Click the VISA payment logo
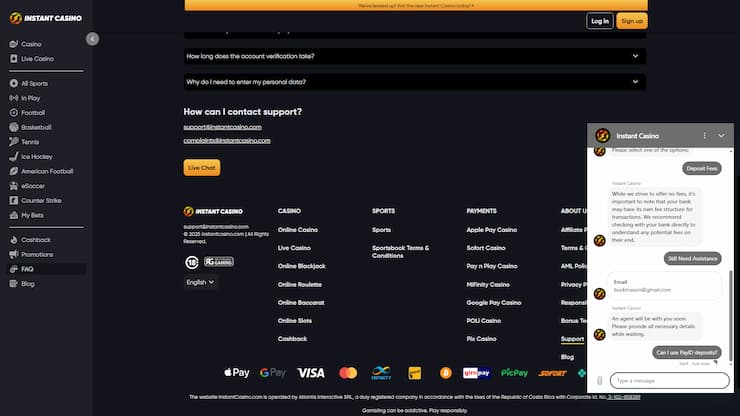 311,373
